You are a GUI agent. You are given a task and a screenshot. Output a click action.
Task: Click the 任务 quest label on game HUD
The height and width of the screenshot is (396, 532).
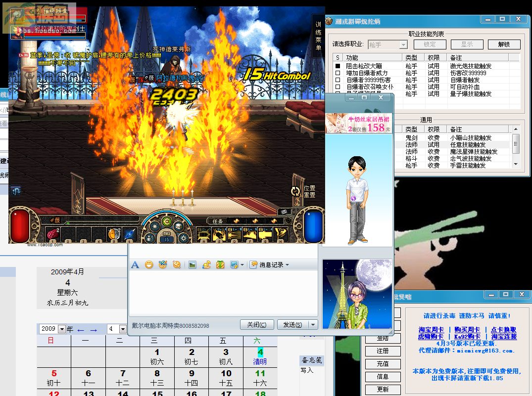point(217,221)
